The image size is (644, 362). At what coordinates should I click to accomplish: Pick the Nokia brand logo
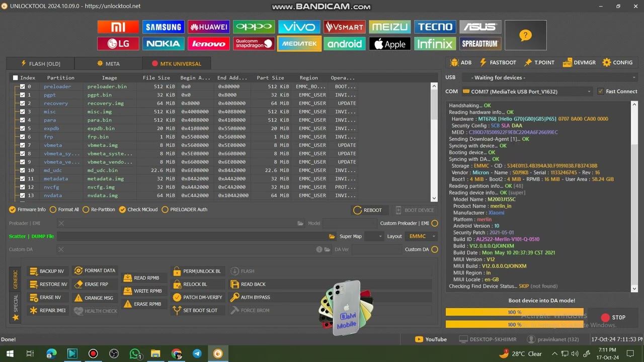tap(164, 44)
